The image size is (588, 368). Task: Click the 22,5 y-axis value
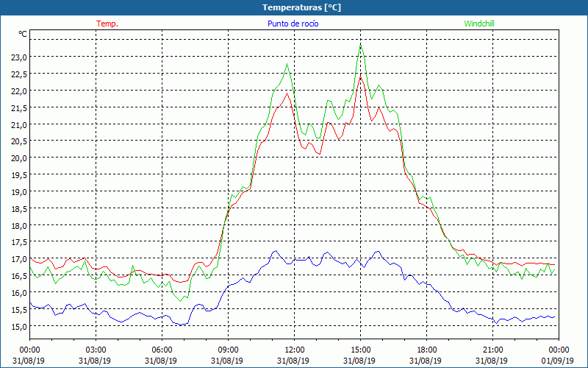click(x=19, y=74)
